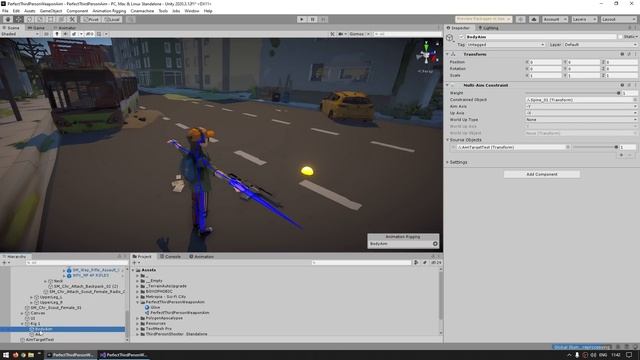This screenshot has height=360, width=640.
Task: Open the Up Axis dropdown
Action: click(581, 113)
